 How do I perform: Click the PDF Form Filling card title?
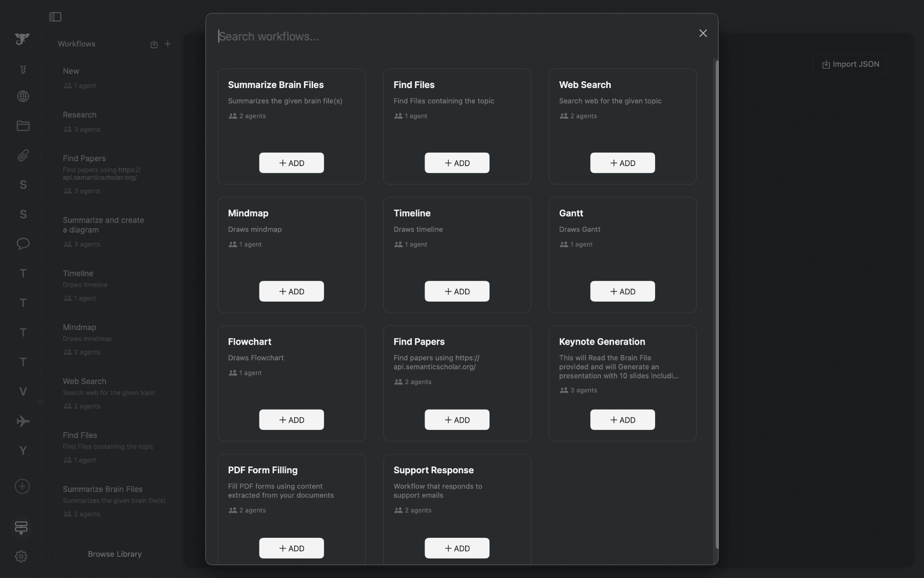click(x=263, y=470)
